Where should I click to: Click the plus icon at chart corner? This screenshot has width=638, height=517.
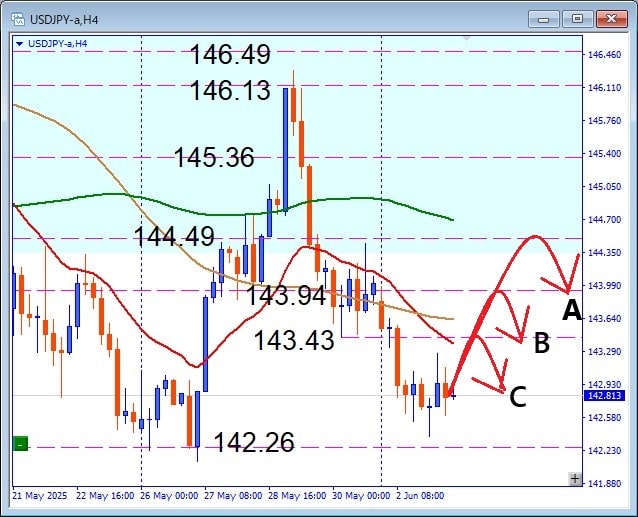click(575, 479)
